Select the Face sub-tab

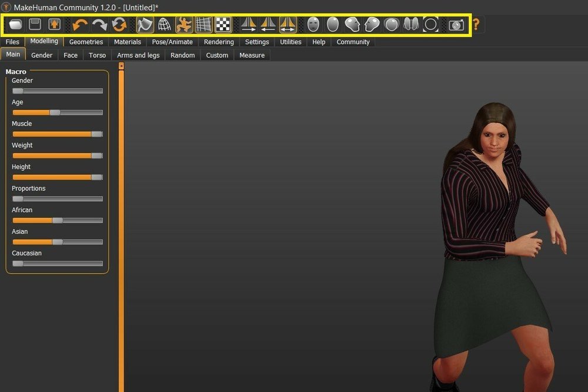[71, 55]
